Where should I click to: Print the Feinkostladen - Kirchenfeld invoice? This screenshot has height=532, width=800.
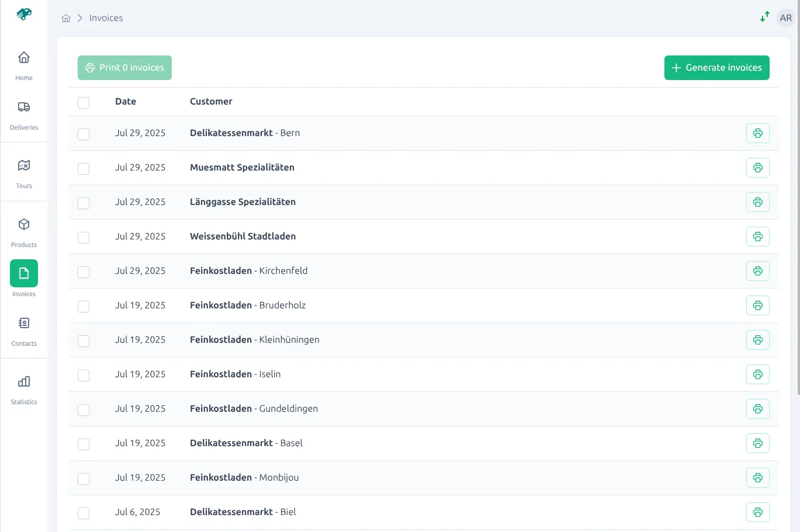tap(757, 270)
